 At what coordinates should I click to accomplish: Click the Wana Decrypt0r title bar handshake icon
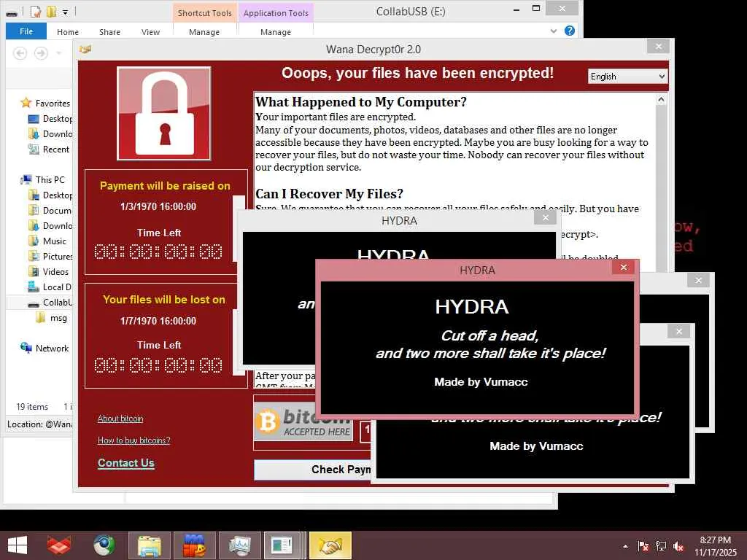click(x=85, y=49)
